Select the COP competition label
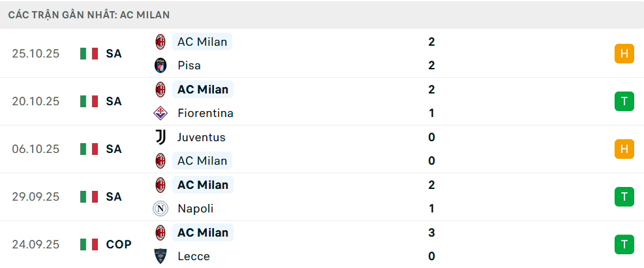Image resolution: width=644 pixels, height=268 pixels. click(119, 244)
